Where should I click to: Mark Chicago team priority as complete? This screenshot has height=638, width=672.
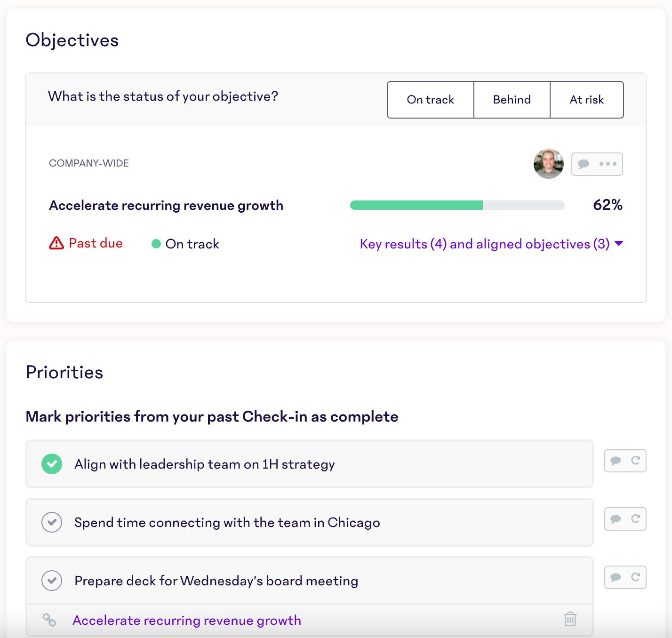[x=52, y=522]
